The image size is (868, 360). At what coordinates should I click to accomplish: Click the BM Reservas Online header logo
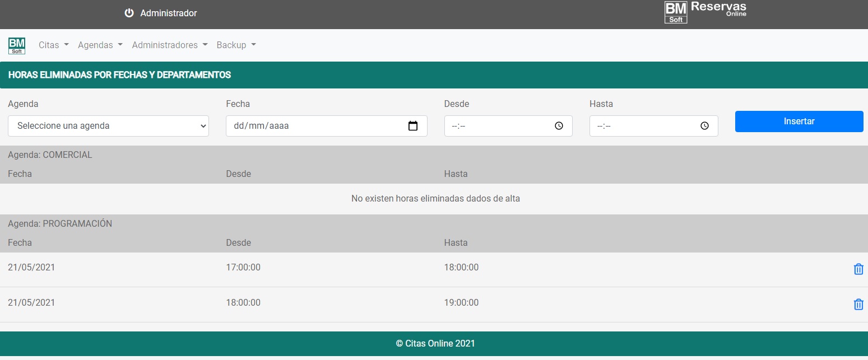(x=705, y=12)
